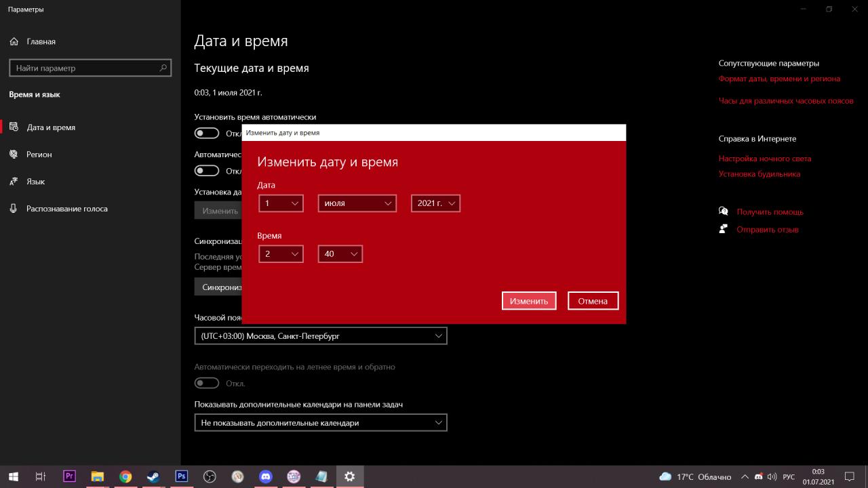
Task: Open Adobe Photoshop from the taskbar
Action: tap(181, 476)
